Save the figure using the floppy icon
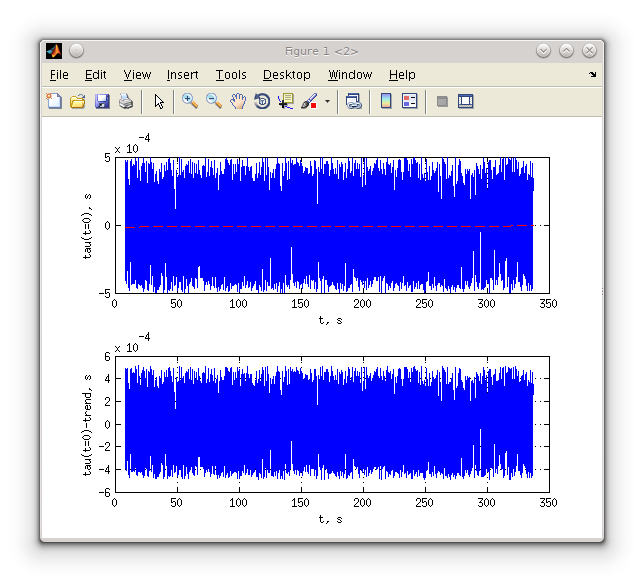644x582 pixels. click(102, 101)
